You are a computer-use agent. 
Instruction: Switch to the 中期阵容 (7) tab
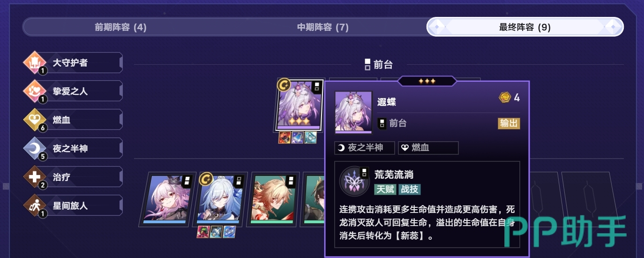coord(323,27)
